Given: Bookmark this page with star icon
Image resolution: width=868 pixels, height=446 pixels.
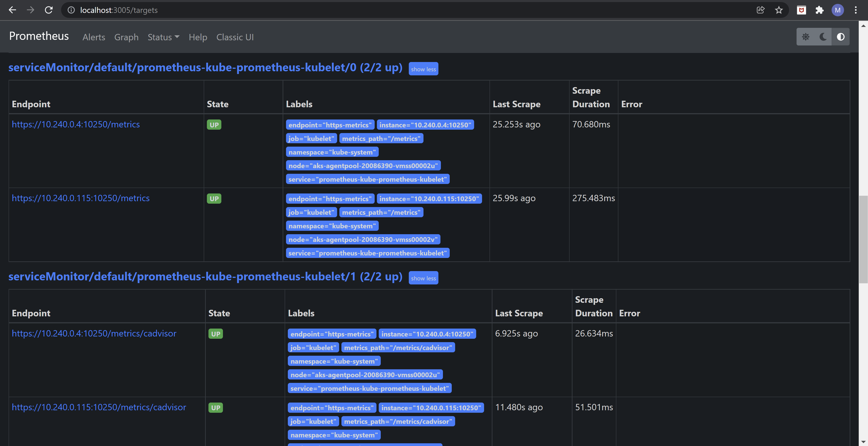Looking at the screenshot, I should click(x=779, y=10).
